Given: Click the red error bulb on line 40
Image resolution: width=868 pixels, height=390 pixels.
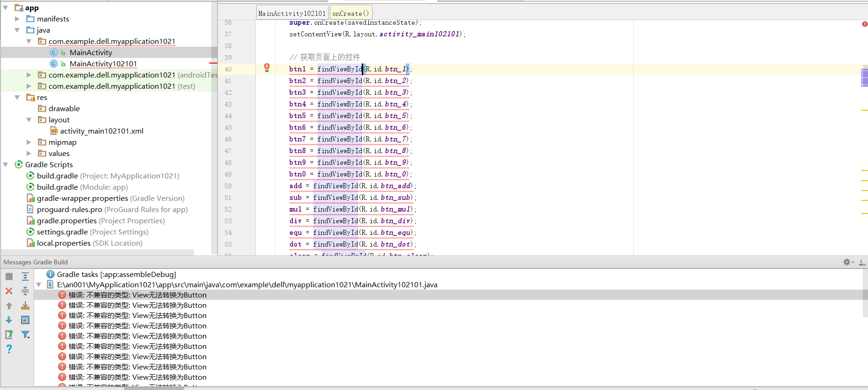Looking at the screenshot, I should point(267,68).
